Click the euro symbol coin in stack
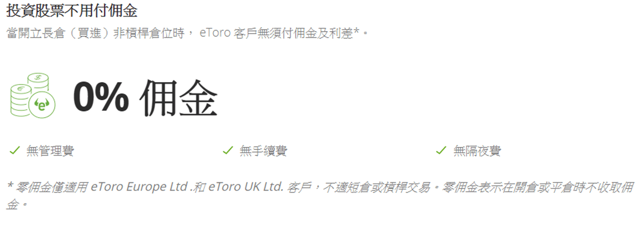This screenshot has height=227, width=644. pyautogui.click(x=21, y=90)
